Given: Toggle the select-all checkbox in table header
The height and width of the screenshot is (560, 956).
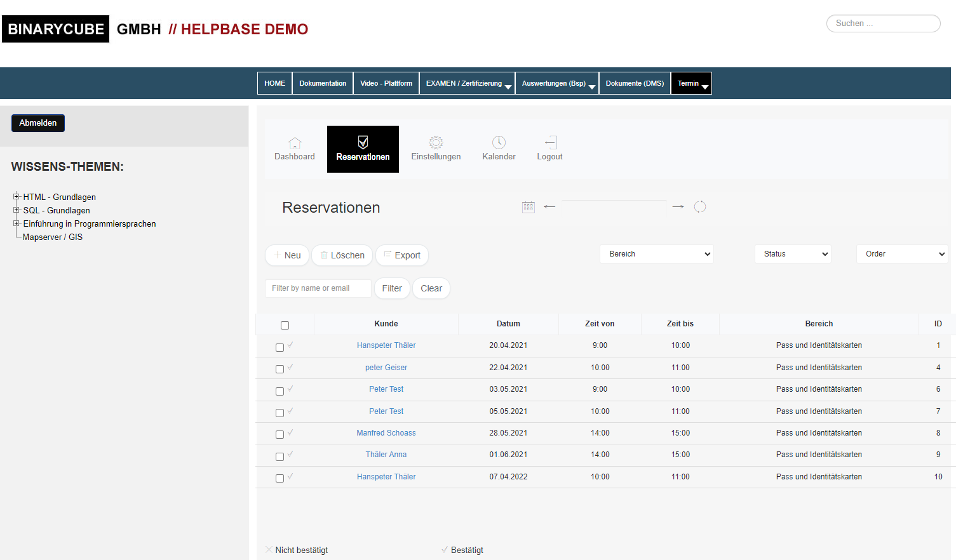Looking at the screenshot, I should pos(285,325).
